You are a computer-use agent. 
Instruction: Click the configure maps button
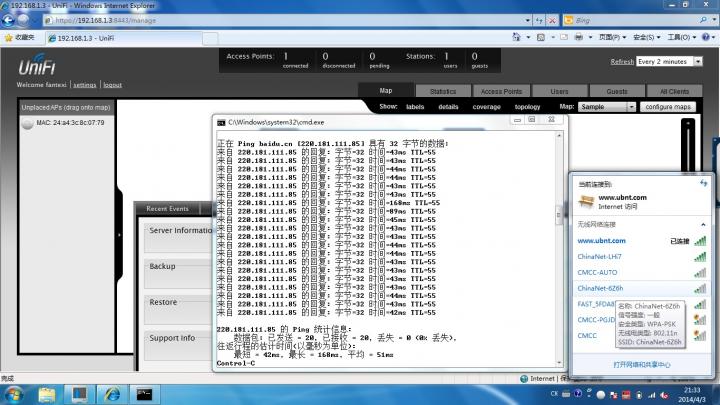[668, 107]
